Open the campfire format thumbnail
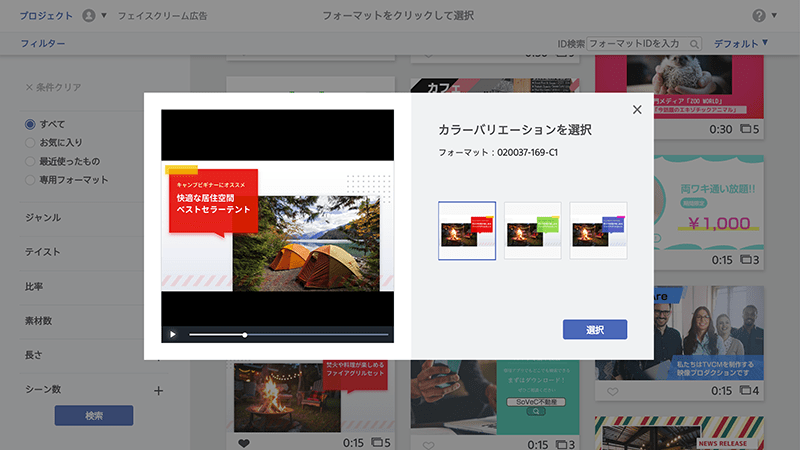This screenshot has height=450, width=800. pyautogui.click(x=310, y=396)
